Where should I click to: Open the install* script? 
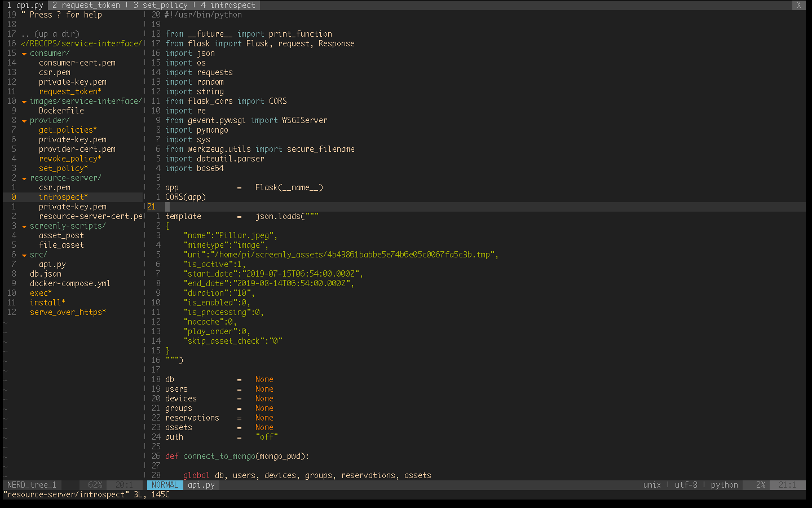click(x=48, y=303)
